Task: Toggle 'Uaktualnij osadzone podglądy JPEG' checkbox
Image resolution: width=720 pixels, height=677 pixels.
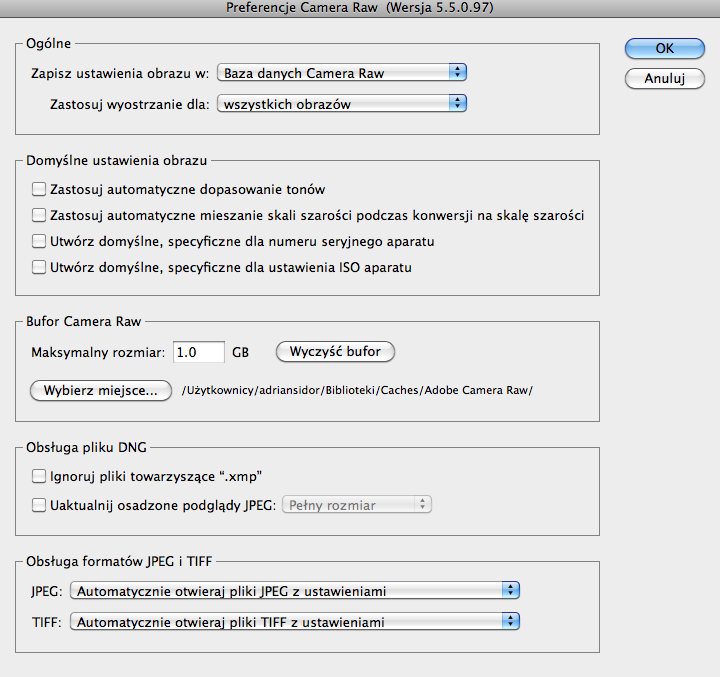Action: (x=39, y=505)
